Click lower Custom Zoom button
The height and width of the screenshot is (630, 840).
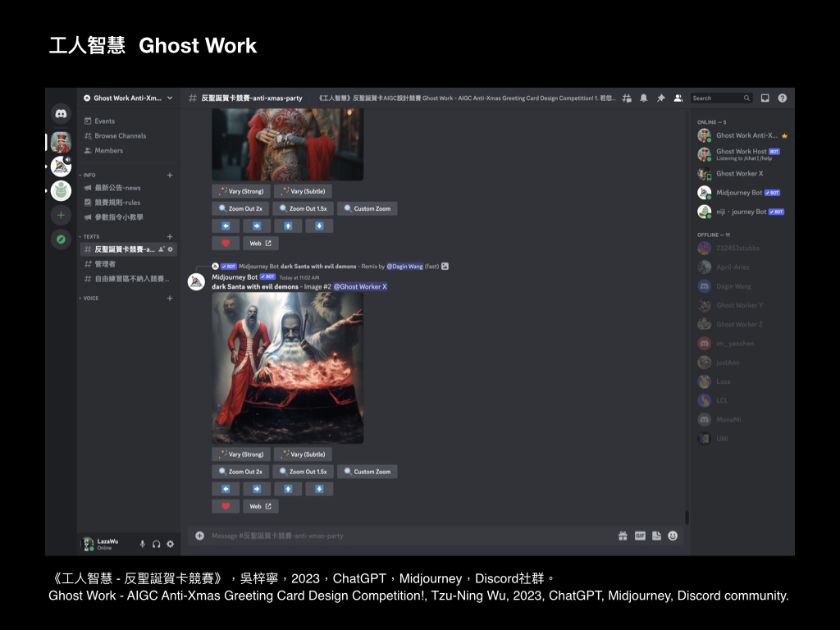(367, 472)
